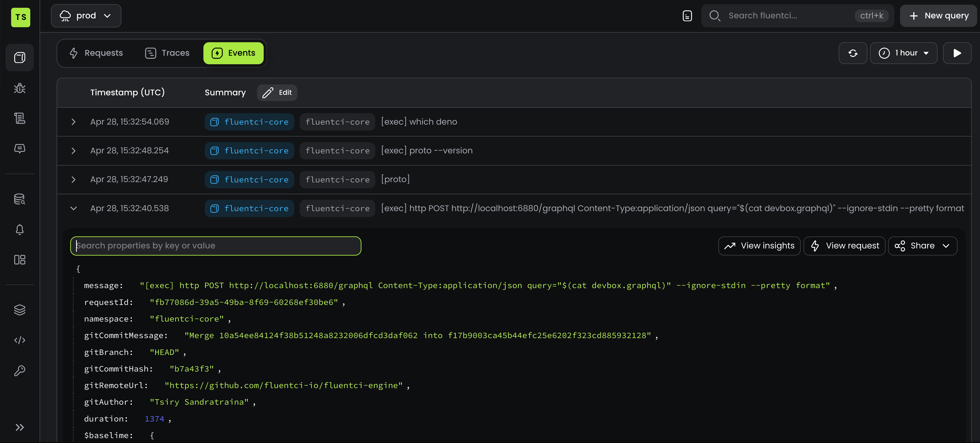The height and width of the screenshot is (443, 980).
Task: Click "[exec] proto --version" summary text
Action: tap(427, 151)
